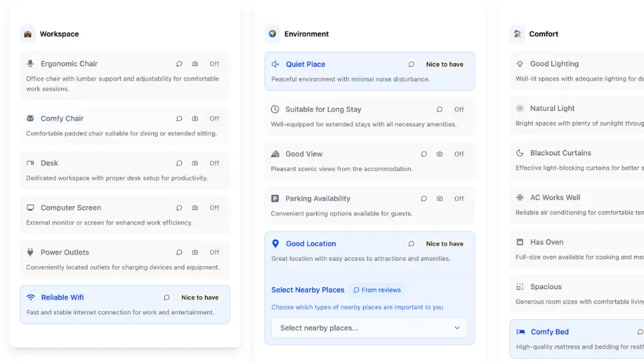This screenshot has height=362, width=644.
Task: Click the Select Nearby Places heading
Action: click(308, 290)
